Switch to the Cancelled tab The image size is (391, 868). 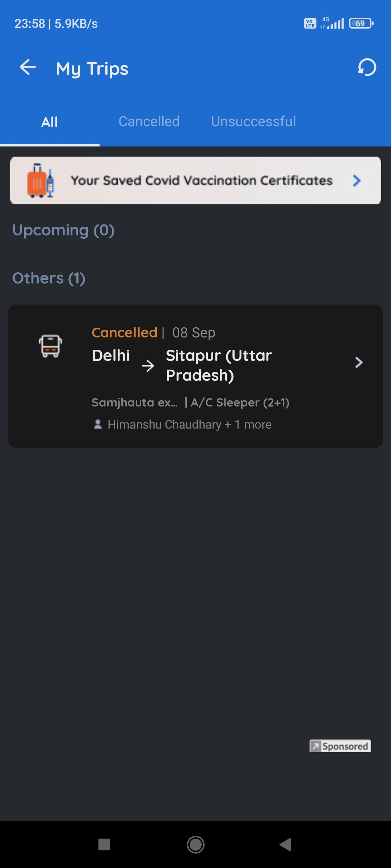149,122
